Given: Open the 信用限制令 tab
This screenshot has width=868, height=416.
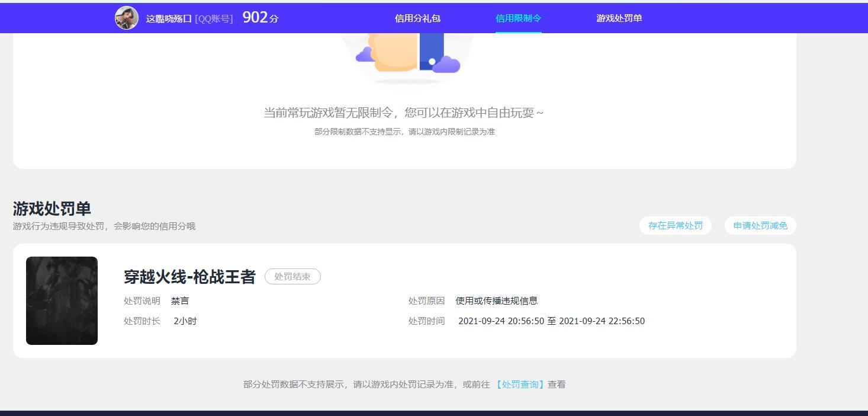Looking at the screenshot, I should pyautogui.click(x=518, y=18).
